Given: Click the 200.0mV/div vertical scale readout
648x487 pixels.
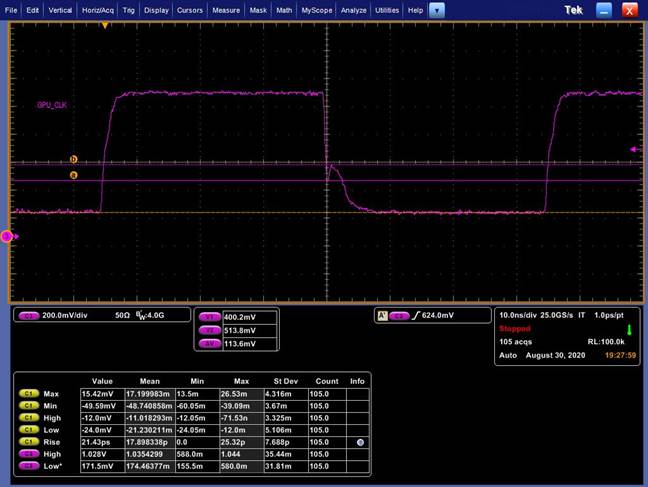Looking at the screenshot, I should pyautogui.click(x=65, y=315).
